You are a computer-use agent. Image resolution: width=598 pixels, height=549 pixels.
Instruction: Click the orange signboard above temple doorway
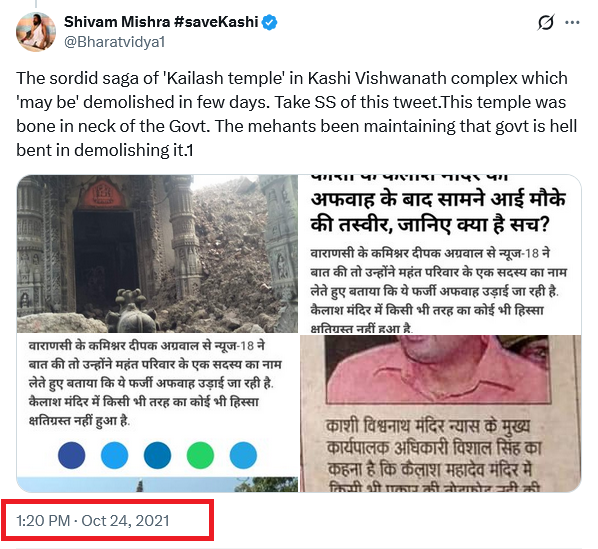[103, 194]
